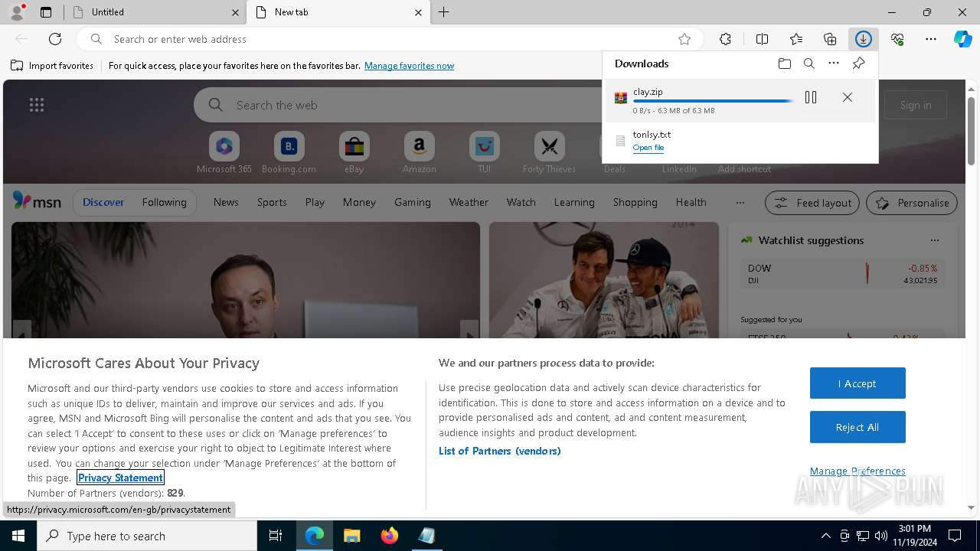
Task: Open the Play menu item
Action: point(315,202)
